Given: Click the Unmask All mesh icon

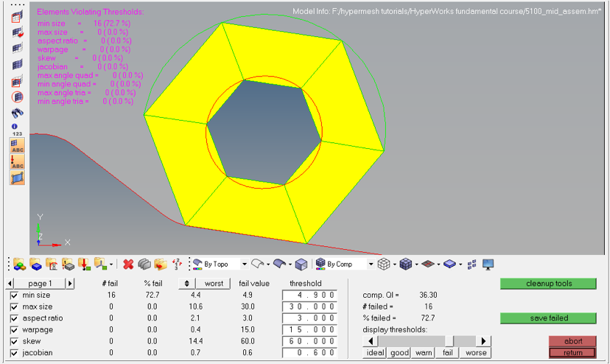Looking at the screenshot, I should coord(17,65).
